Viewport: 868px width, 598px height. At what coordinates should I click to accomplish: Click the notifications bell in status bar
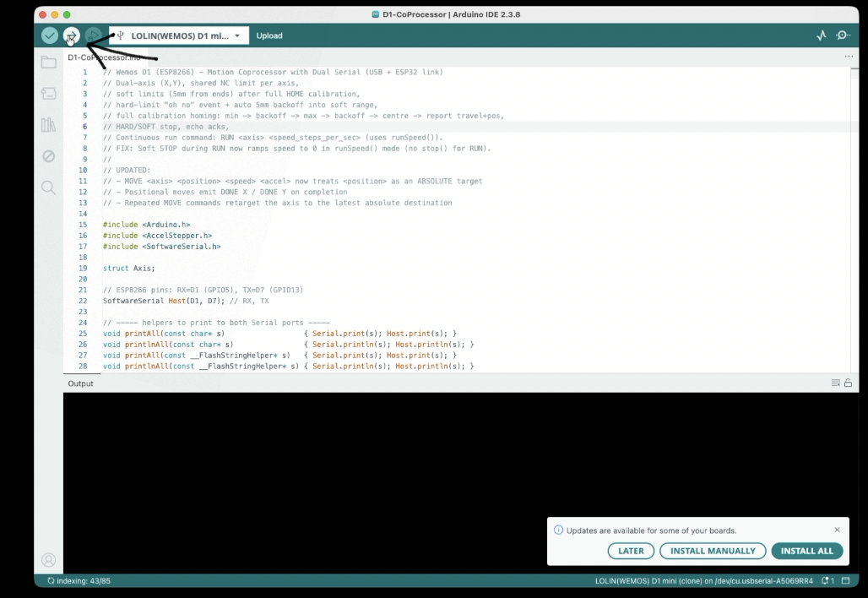pyautogui.click(x=828, y=581)
